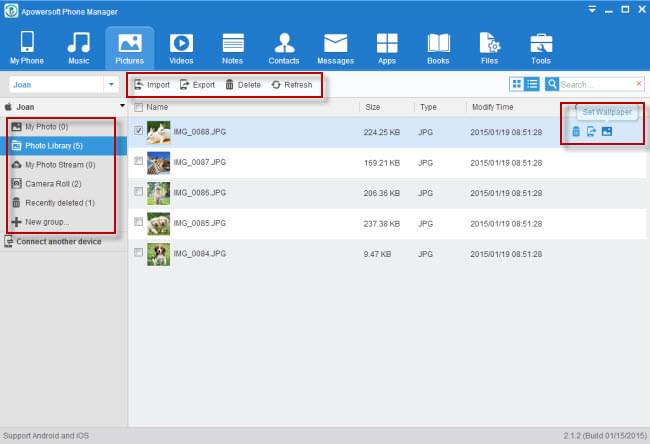650x444 pixels.
Task: Click the Set Wallpaper icon on IMG_0088 row
Action: coord(607,132)
